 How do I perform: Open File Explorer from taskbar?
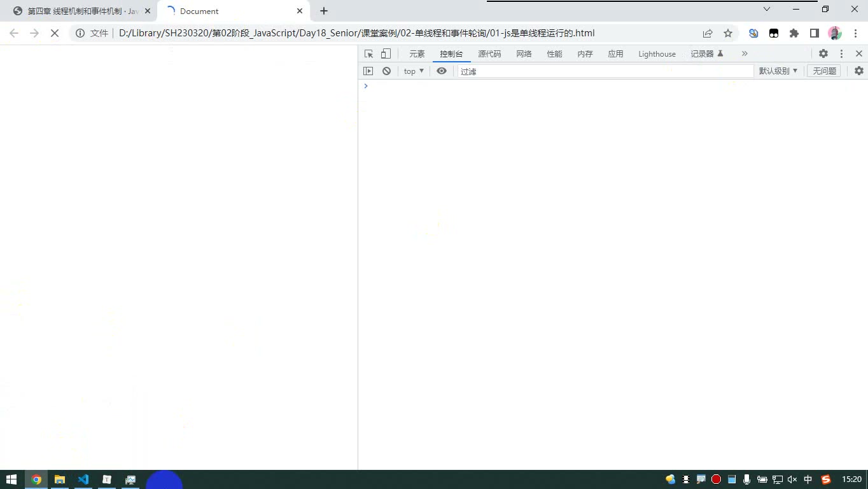click(x=60, y=479)
